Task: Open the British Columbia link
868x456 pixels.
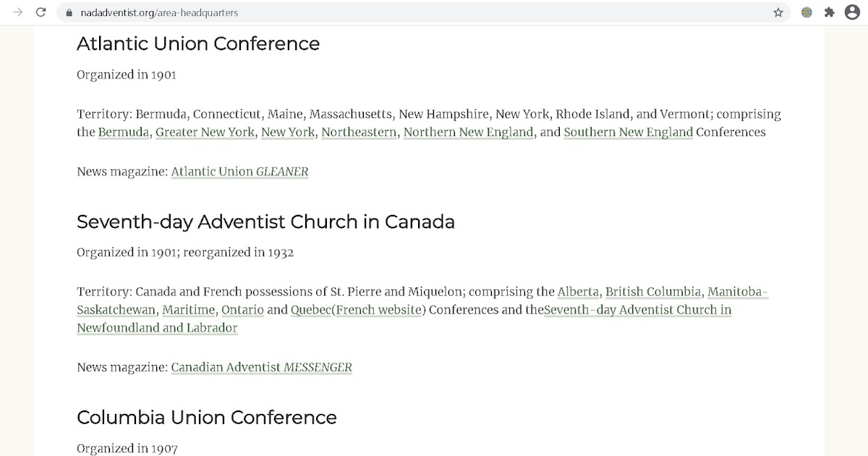Action: [x=652, y=291]
